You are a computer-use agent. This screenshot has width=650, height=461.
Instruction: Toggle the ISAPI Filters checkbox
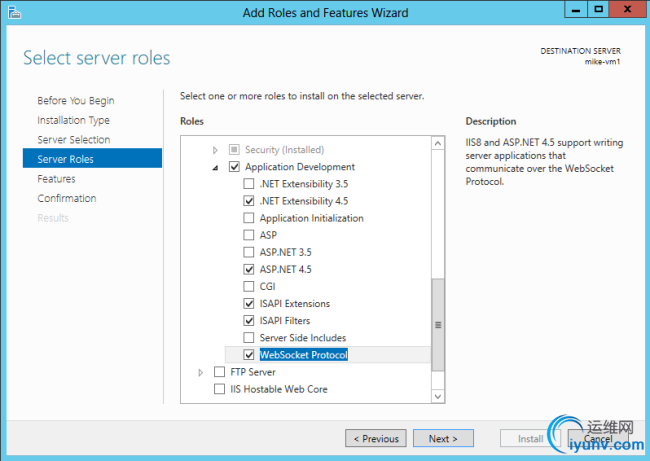(249, 320)
